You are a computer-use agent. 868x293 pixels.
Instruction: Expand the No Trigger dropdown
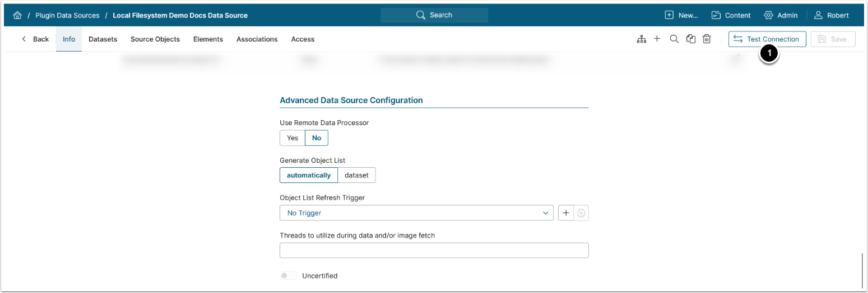point(416,213)
